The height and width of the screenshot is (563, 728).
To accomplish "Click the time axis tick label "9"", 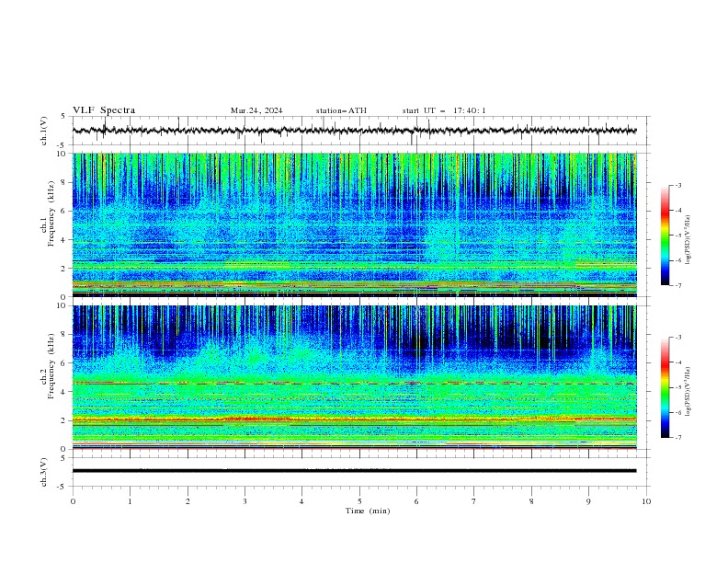I will click(x=588, y=501).
